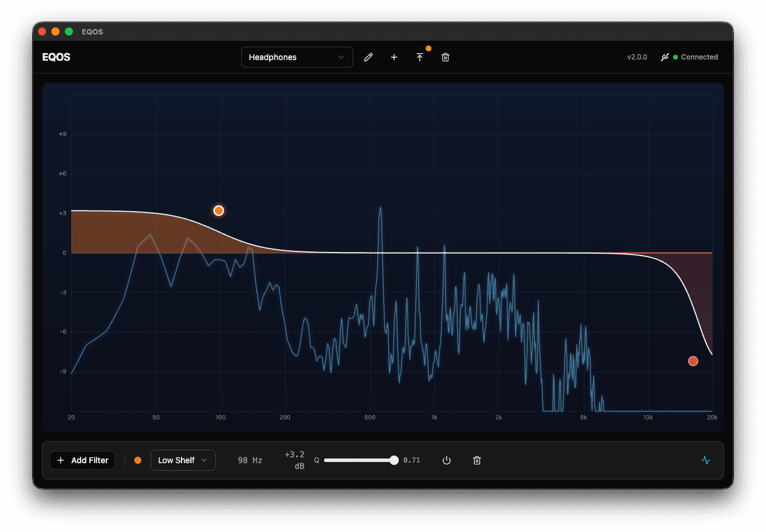Image resolution: width=766 pixels, height=532 pixels.
Task: Click the upload/export preset icon
Action: [420, 57]
